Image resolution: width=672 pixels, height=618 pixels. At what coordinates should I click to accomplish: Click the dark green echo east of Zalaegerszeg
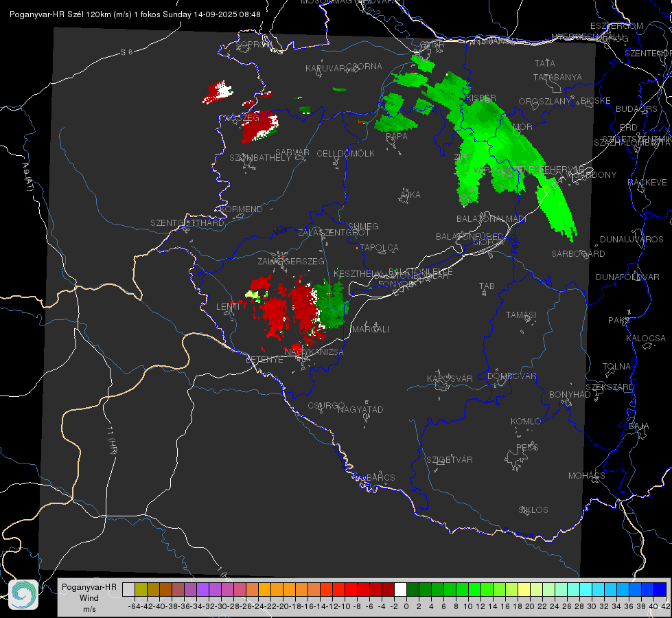coord(331,304)
